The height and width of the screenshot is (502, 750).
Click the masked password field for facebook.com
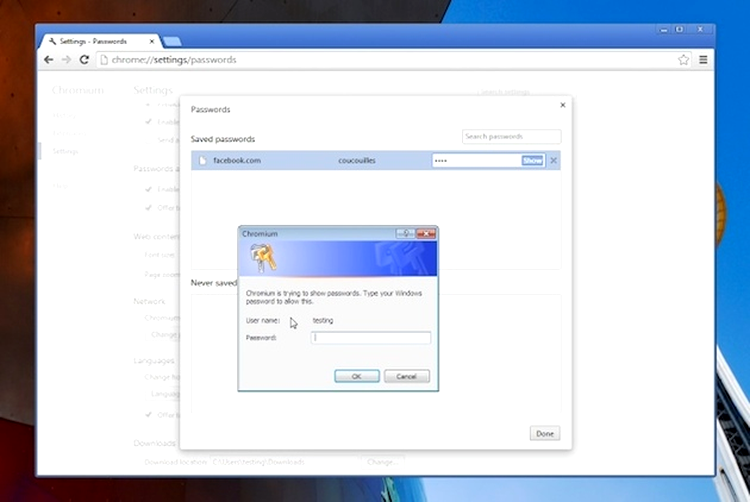(476, 161)
